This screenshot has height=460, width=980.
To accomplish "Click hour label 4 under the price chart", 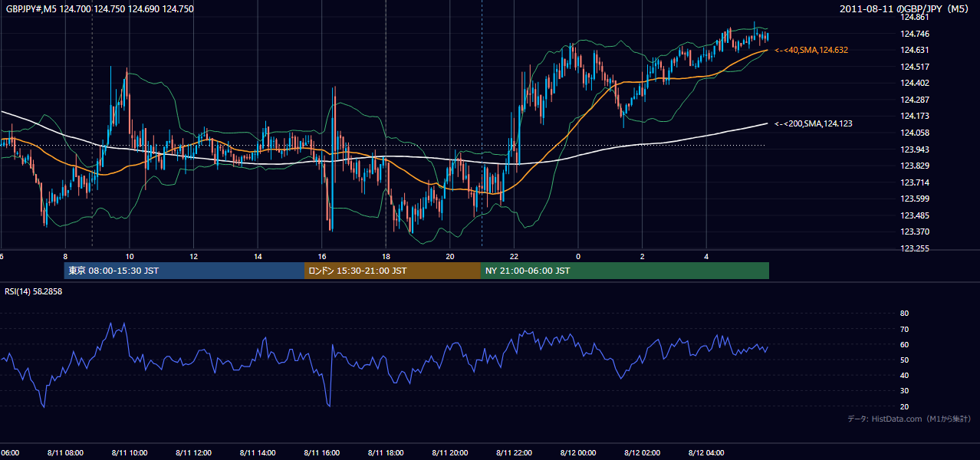I will (x=706, y=256).
